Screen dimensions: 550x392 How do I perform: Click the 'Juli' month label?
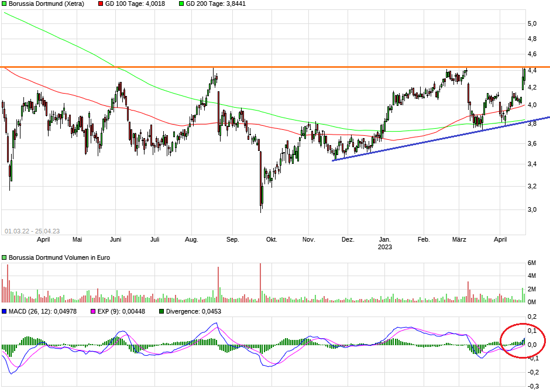pos(154,239)
